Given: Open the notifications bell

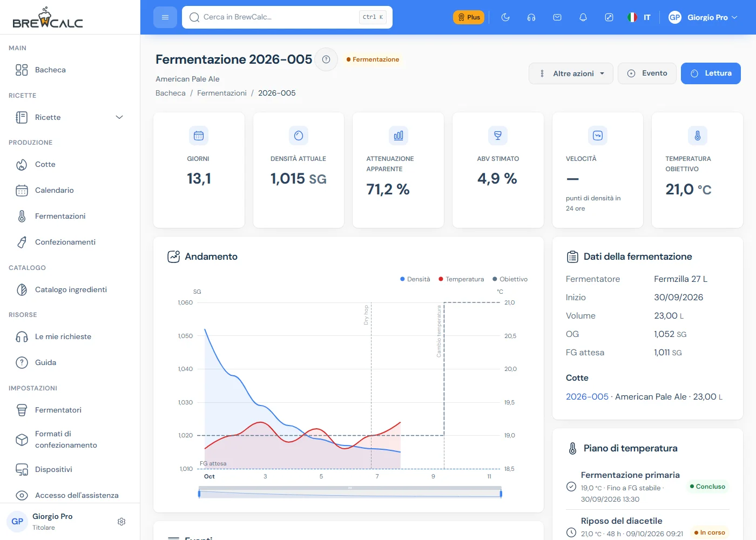Looking at the screenshot, I should coord(583,17).
